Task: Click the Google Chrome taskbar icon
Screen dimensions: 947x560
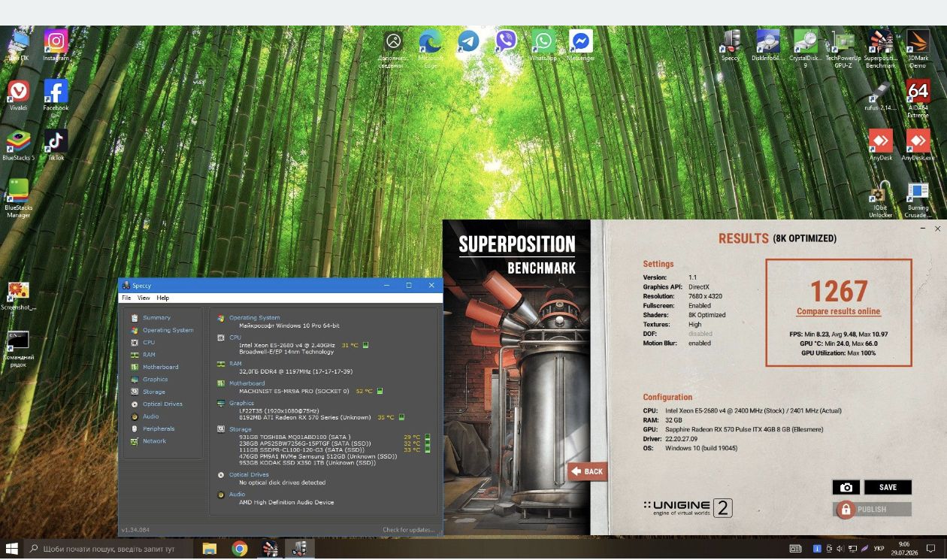Action: click(x=239, y=549)
